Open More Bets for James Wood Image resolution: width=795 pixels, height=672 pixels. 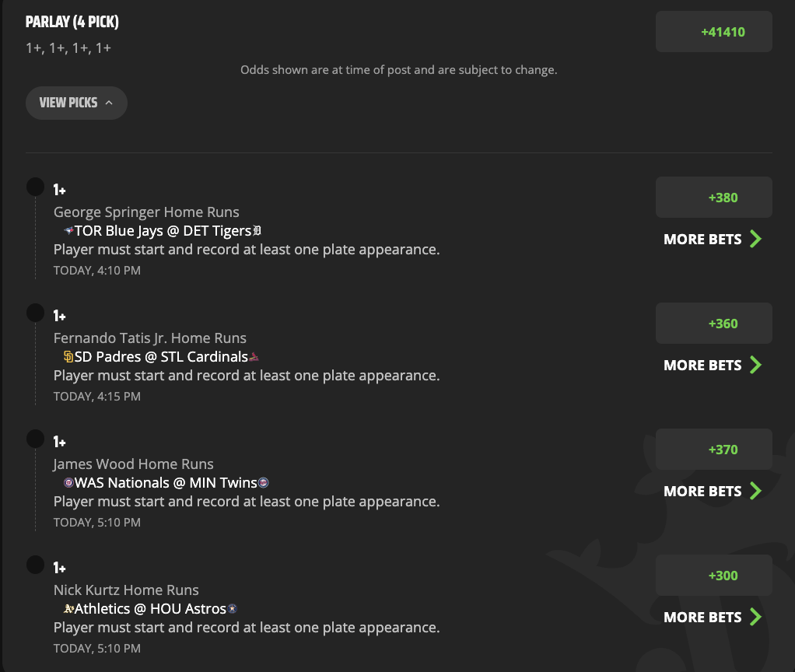tap(713, 491)
